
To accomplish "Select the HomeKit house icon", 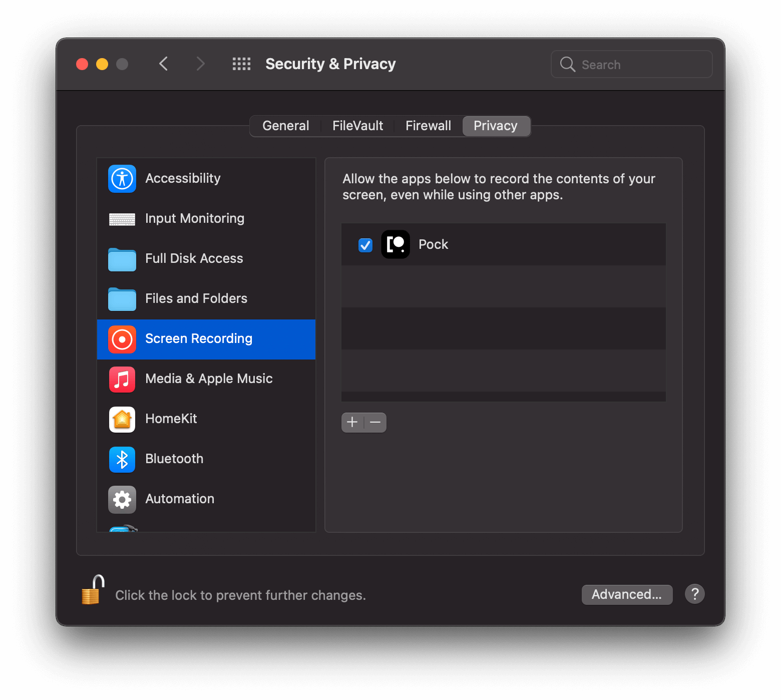I will [122, 419].
